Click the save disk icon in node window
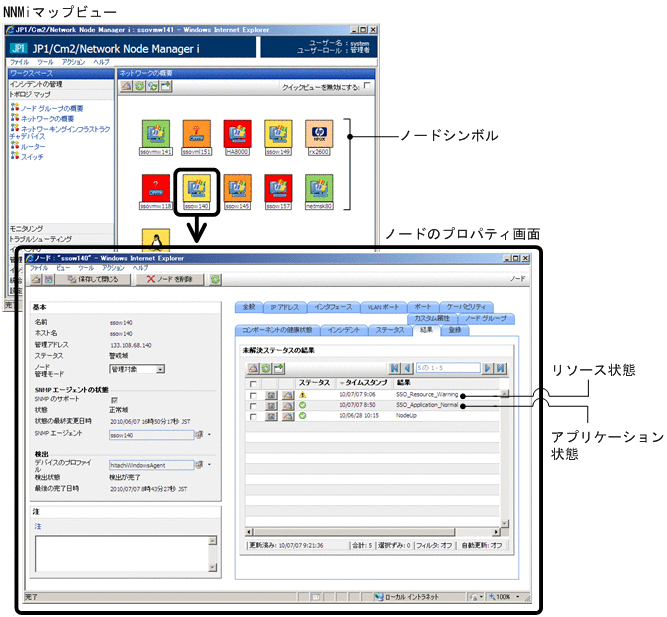Screen dimensions: 667x617 coord(49,280)
